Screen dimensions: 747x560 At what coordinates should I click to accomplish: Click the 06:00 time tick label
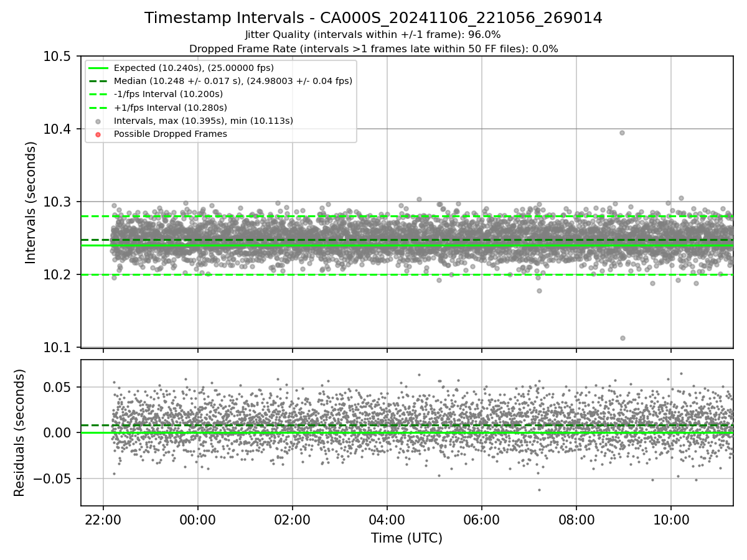pos(482,519)
